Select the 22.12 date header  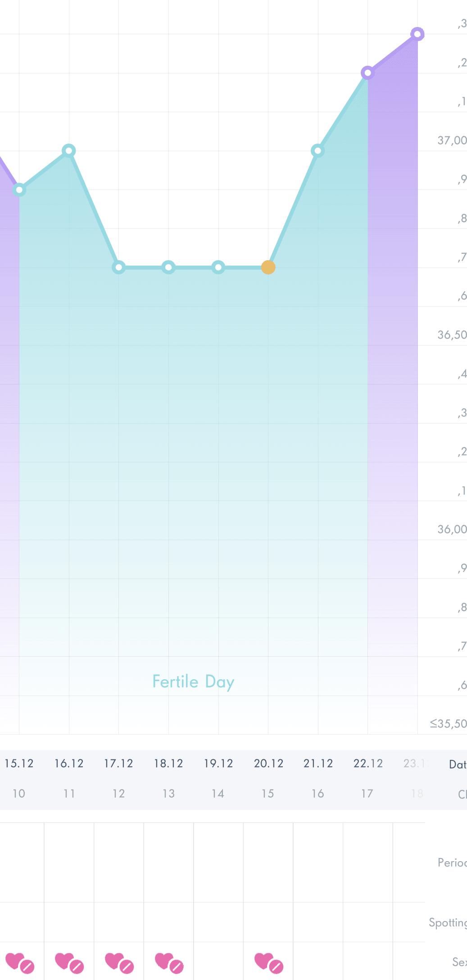(x=368, y=763)
